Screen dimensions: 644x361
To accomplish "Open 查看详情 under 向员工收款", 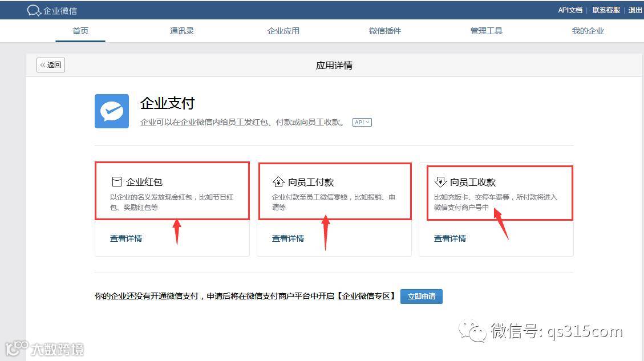I will tap(450, 238).
